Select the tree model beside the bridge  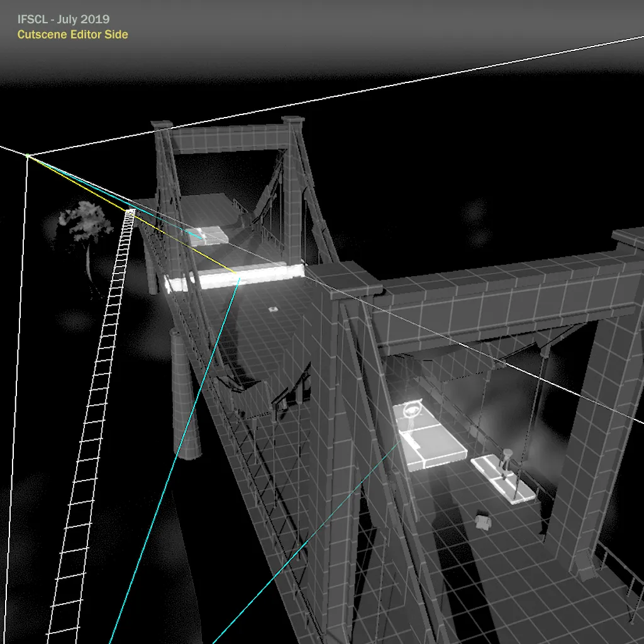tap(85, 241)
